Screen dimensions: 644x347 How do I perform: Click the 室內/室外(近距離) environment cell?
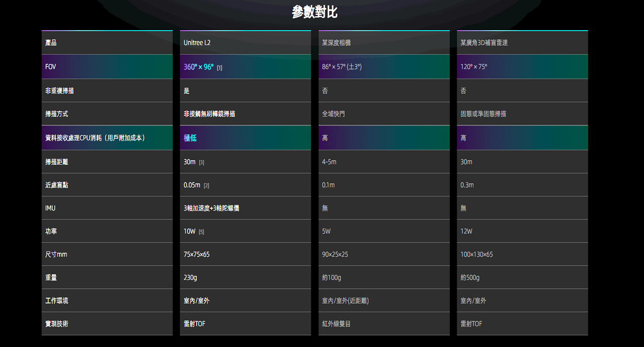pos(345,301)
